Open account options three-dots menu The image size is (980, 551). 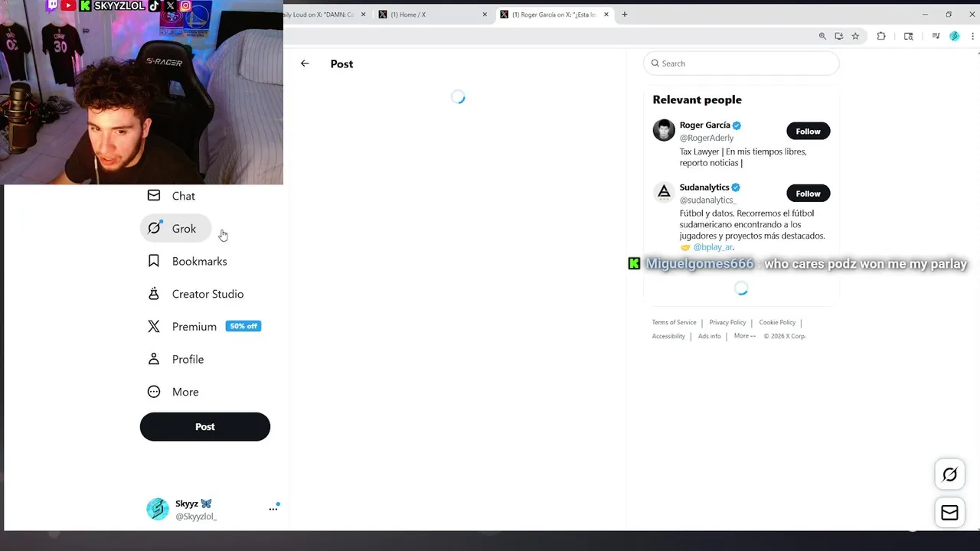pos(273,508)
